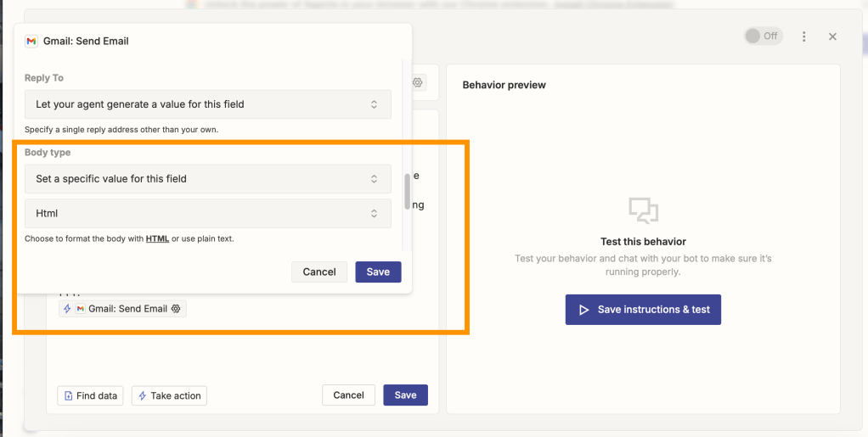Save the Gmail: Send Email dialog settings

coord(378,272)
